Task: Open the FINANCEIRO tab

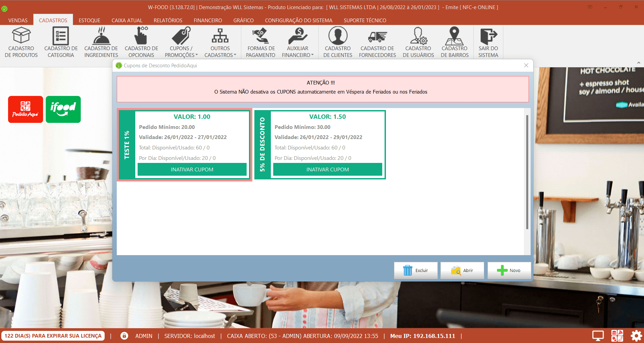Action: pos(208,20)
